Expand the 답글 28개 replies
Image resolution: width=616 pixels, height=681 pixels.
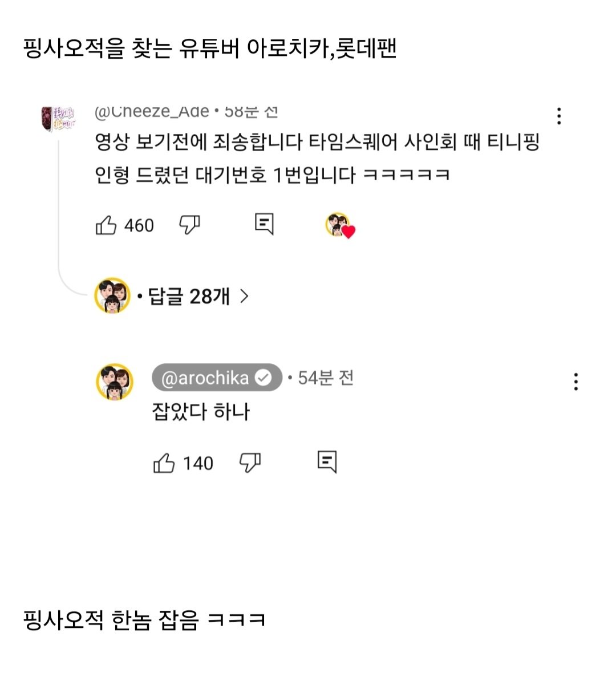[189, 296]
